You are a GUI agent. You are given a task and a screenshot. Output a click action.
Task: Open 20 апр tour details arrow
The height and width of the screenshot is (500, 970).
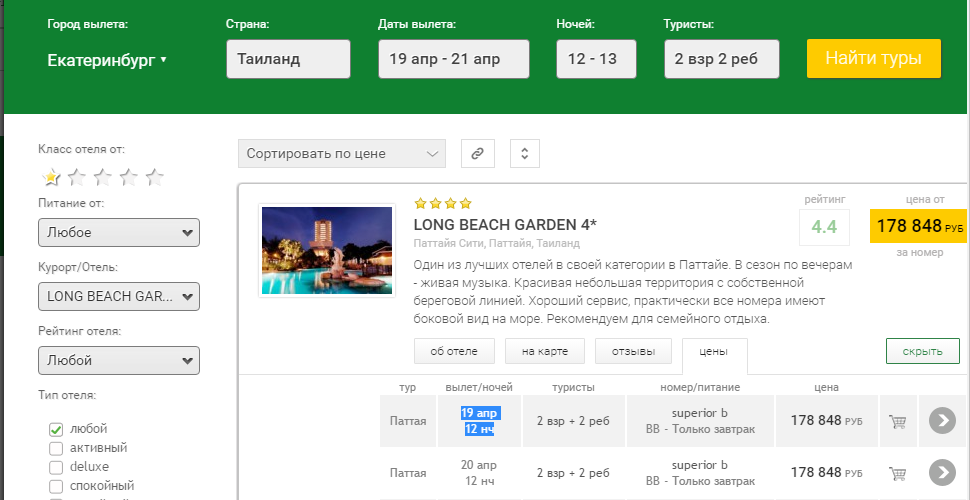pos(942,472)
